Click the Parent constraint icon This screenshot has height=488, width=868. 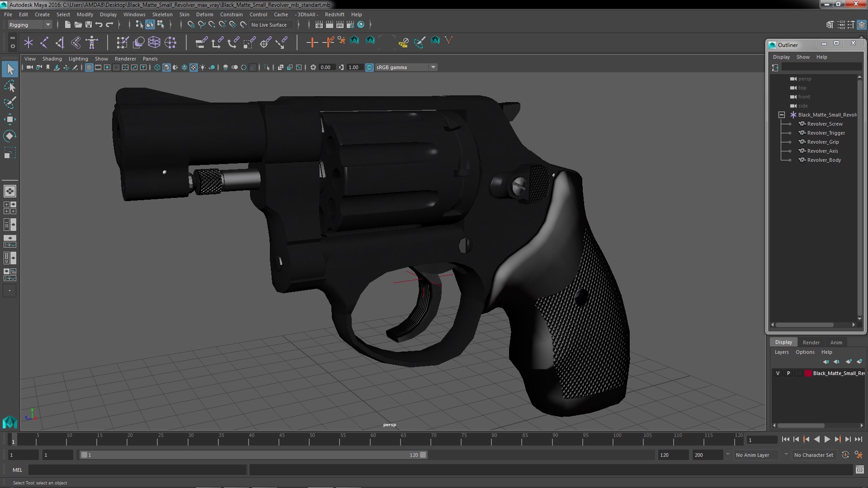tap(202, 42)
